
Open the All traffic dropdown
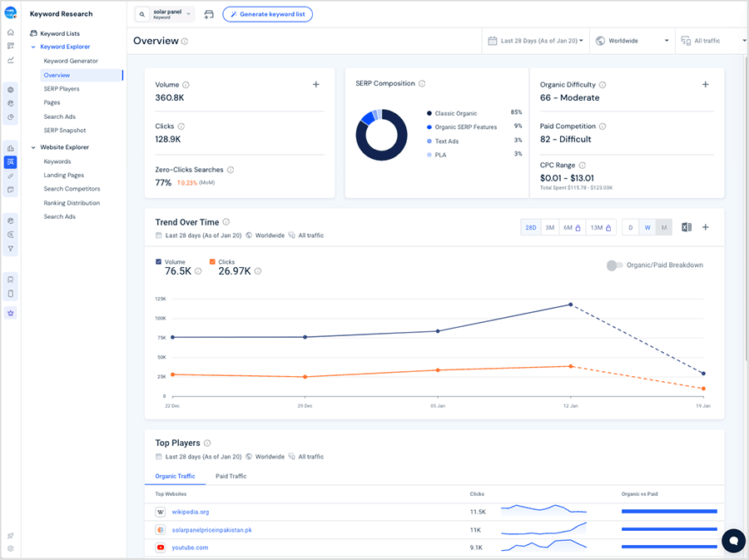(x=712, y=41)
